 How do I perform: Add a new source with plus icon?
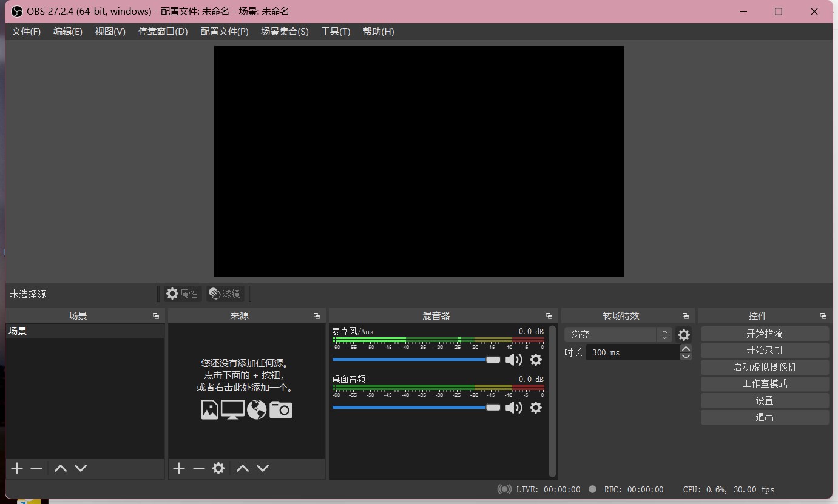pos(178,468)
